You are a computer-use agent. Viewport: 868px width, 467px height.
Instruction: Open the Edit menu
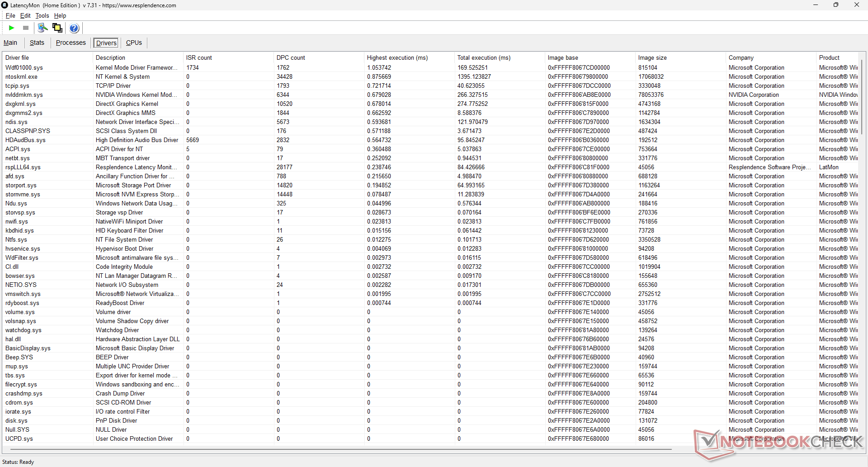(x=25, y=15)
